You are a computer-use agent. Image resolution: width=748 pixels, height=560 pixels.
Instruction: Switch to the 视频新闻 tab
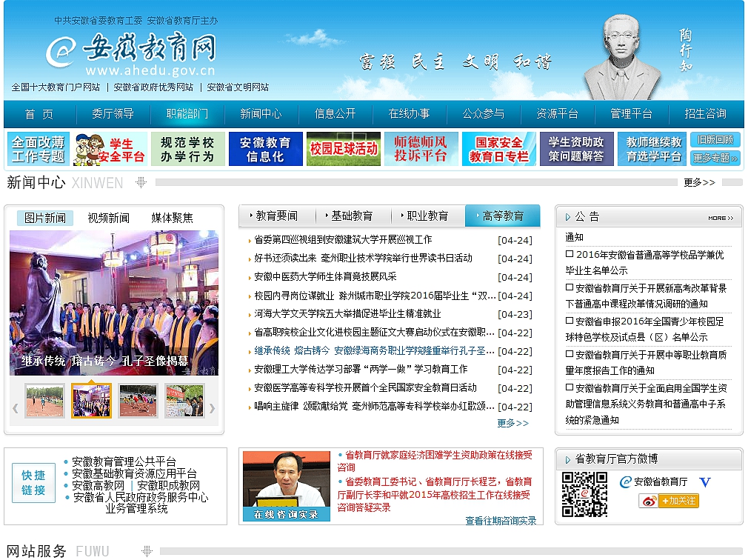click(x=108, y=218)
